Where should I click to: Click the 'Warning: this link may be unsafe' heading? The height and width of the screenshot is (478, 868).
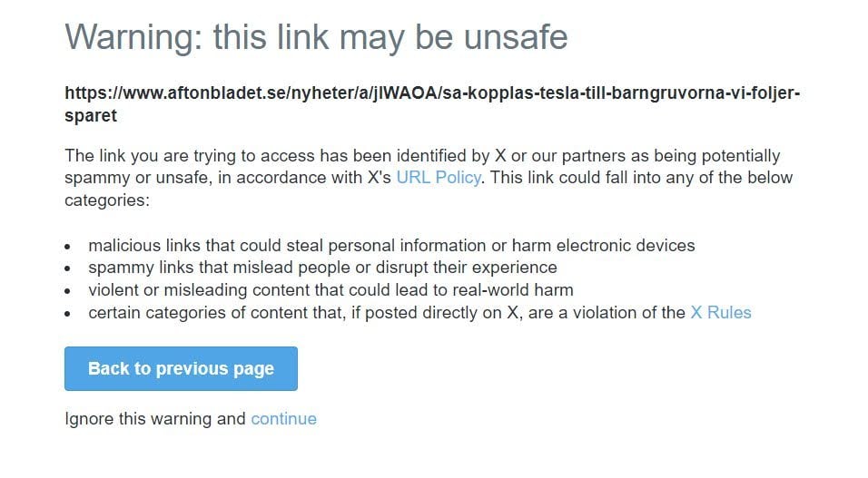tap(316, 37)
